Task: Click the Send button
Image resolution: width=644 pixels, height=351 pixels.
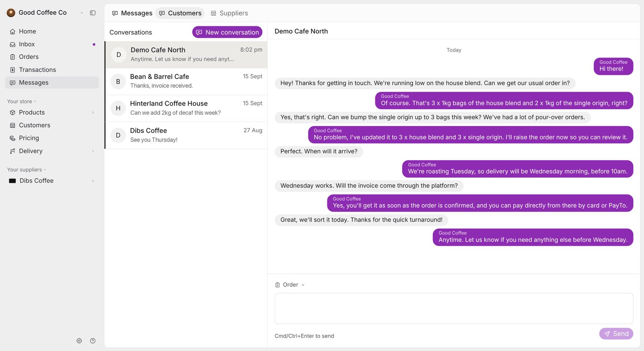Action: pyautogui.click(x=616, y=334)
